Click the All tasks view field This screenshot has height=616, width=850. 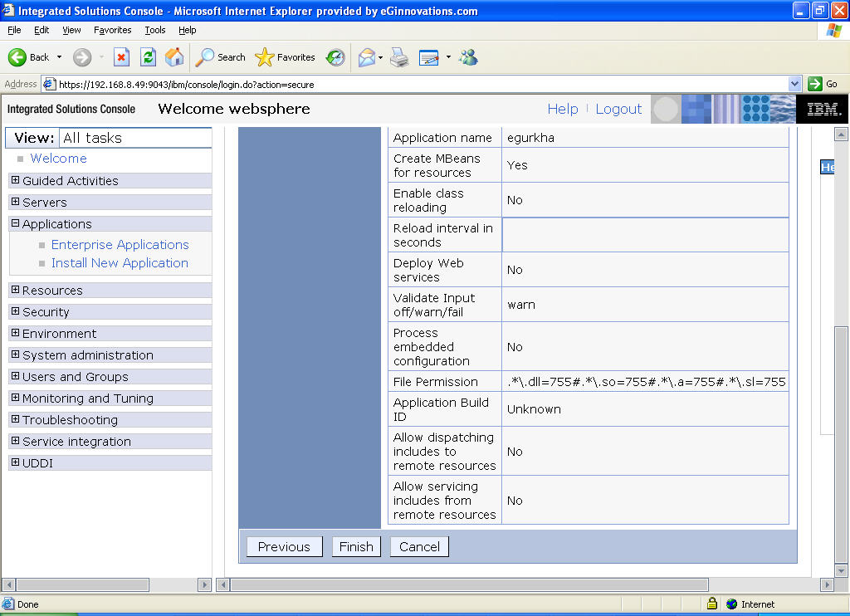(135, 138)
